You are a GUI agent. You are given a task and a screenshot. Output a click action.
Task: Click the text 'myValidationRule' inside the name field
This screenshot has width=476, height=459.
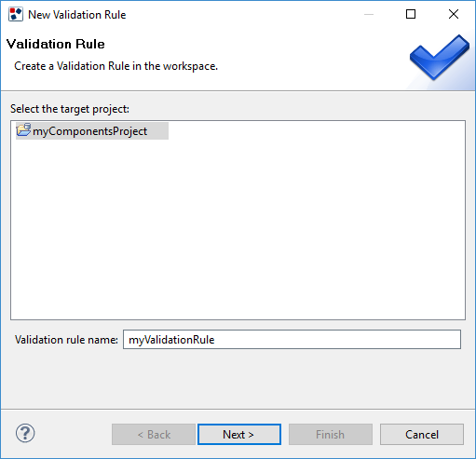coord(171,340)
